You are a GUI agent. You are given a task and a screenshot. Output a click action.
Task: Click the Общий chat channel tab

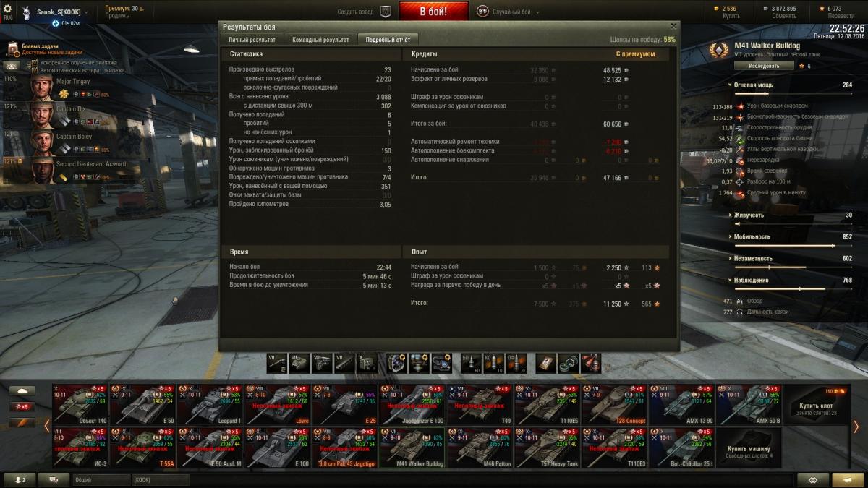coord(101,480)
